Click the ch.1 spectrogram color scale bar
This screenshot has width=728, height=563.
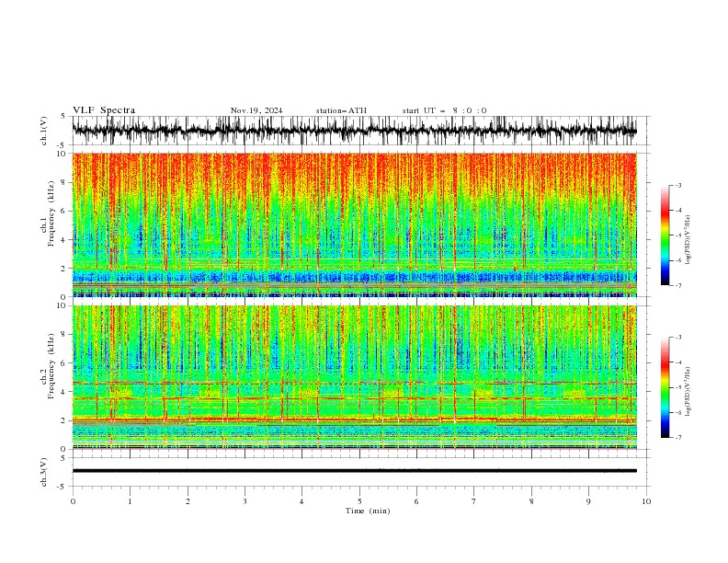(665, 236)
